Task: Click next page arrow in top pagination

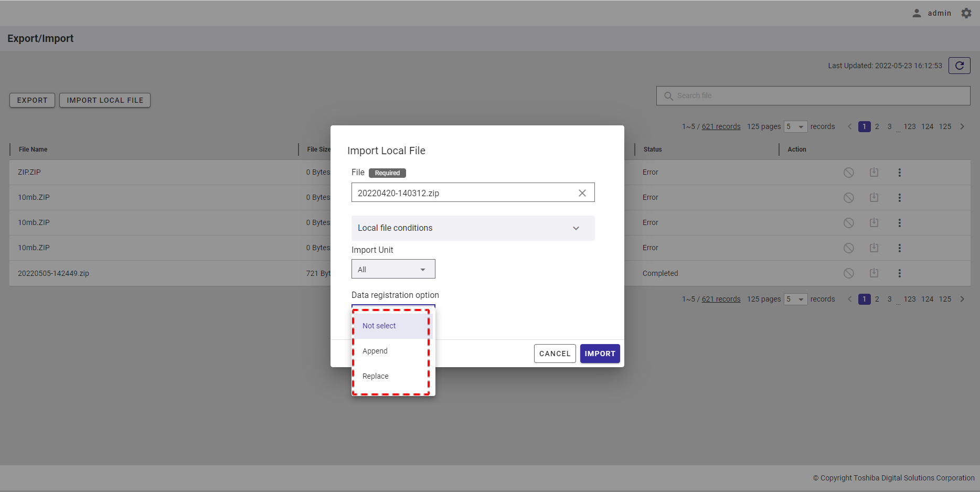Action: [962, 126]
